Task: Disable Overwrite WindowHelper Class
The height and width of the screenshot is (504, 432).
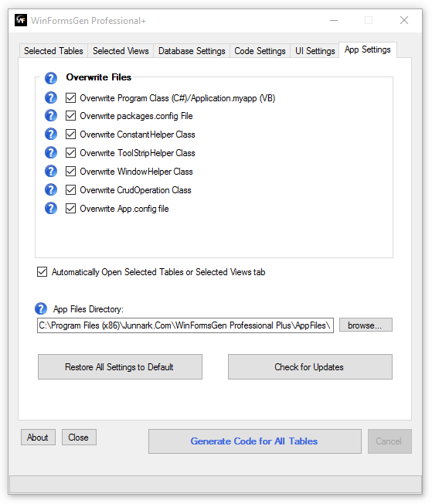Action: (x=71, y=172)
